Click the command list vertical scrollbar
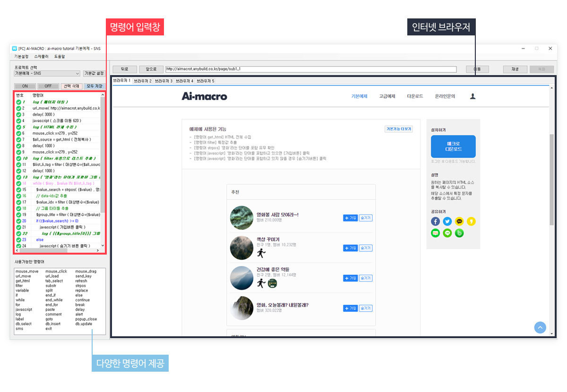Viewport: 567px width, 392px height. click(x=103, y=170)
